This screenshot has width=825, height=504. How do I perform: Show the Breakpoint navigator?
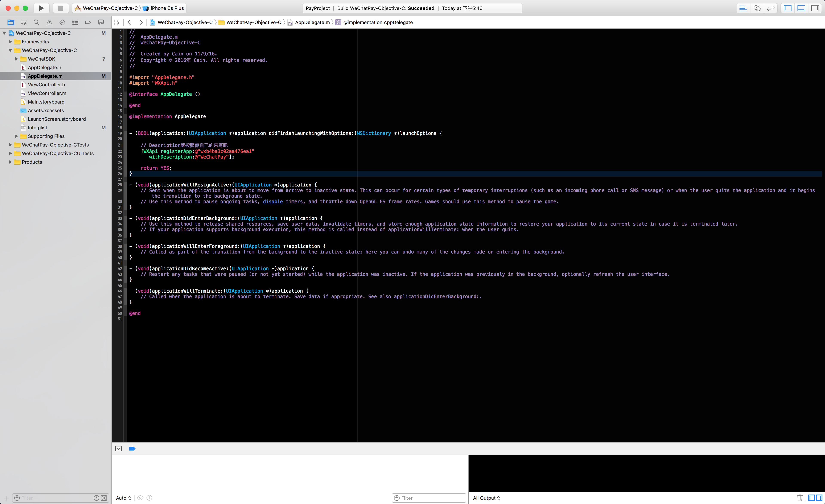88,22
